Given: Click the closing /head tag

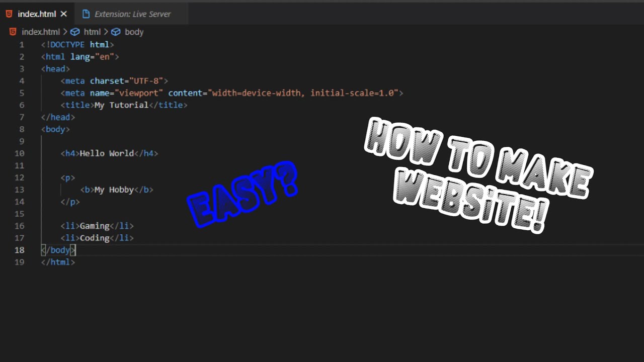Looking at the screenshot, I should click(58, 117).
